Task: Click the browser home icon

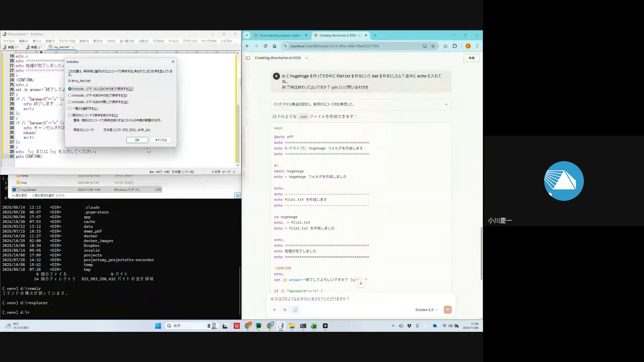Action: [274, 46]
